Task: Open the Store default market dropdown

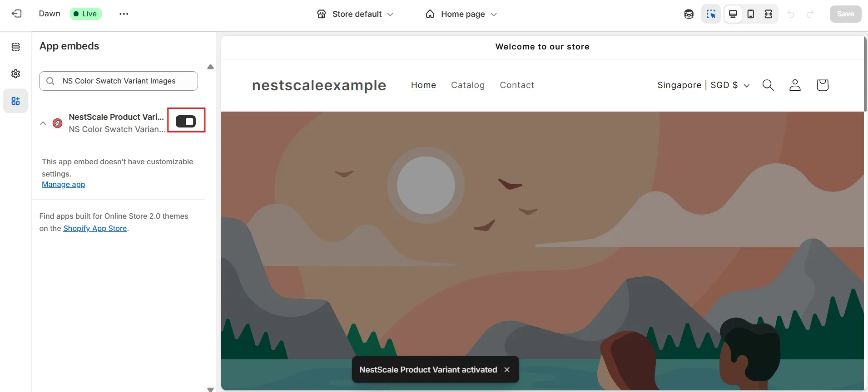Action: (355, 14)
